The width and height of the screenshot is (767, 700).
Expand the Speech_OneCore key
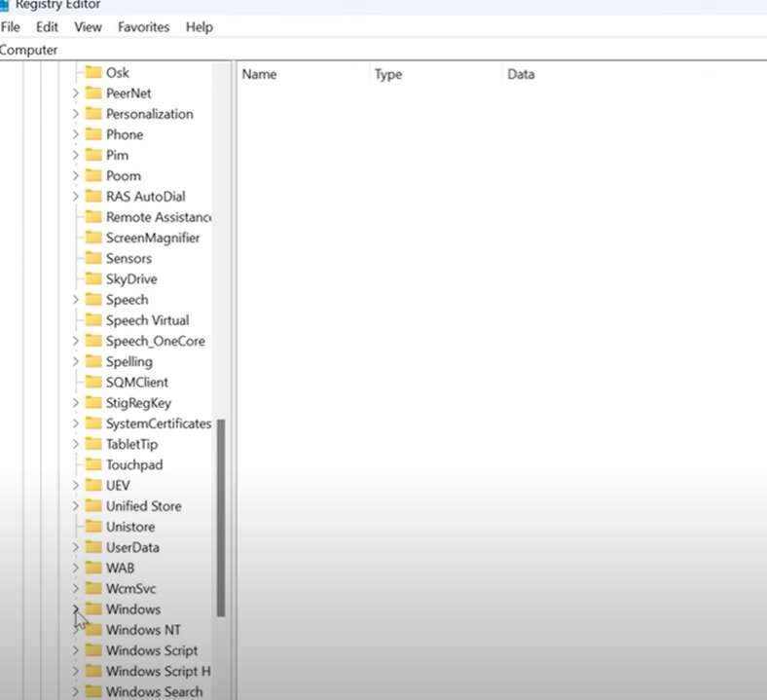(75, 341)
